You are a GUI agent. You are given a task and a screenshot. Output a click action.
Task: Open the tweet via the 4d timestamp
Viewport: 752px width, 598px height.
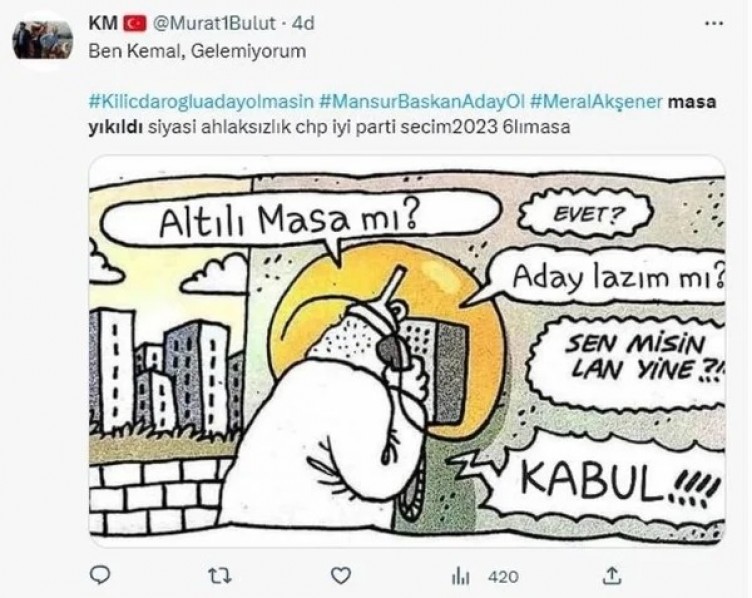[x=303, y=23]
